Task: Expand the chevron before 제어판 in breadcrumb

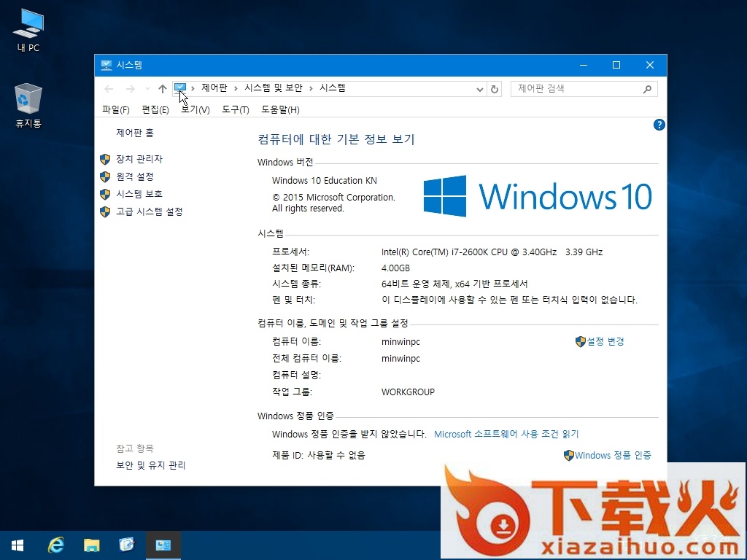Action: pos(193,88)
